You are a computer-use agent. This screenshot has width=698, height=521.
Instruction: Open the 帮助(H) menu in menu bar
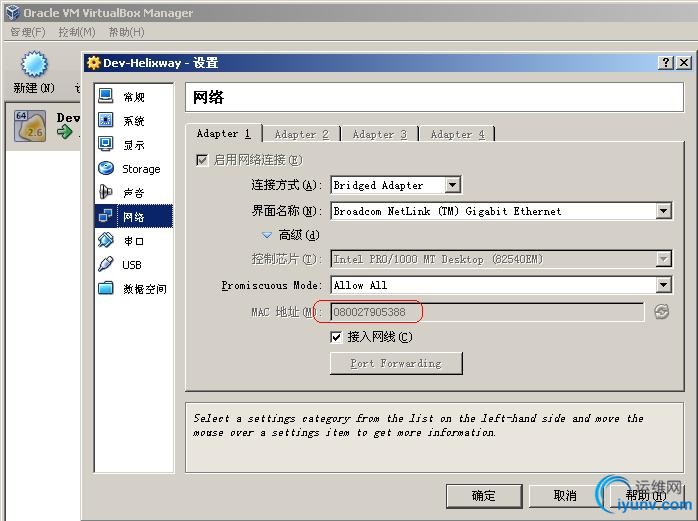tap(126, 32)
